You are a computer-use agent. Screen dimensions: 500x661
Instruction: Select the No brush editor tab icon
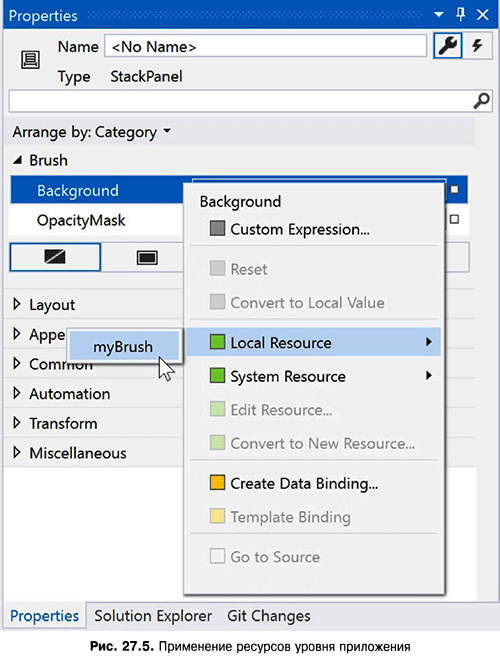55,257
